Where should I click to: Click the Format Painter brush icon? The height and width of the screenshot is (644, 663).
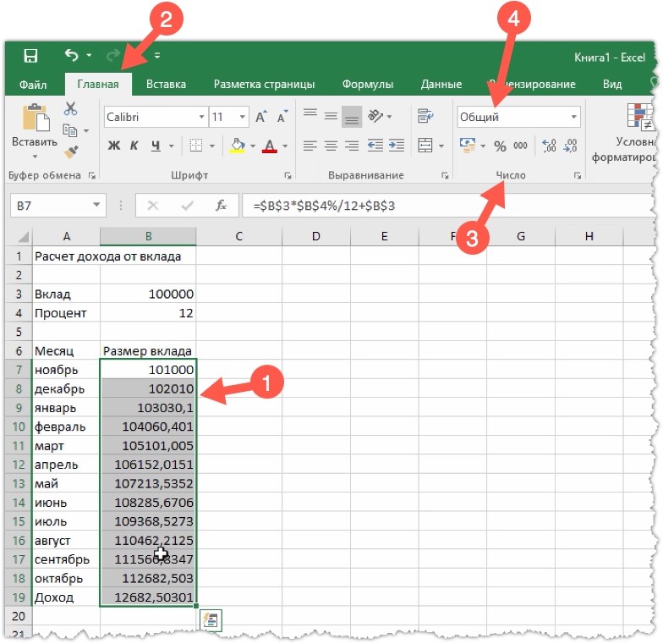pos(71,152)
